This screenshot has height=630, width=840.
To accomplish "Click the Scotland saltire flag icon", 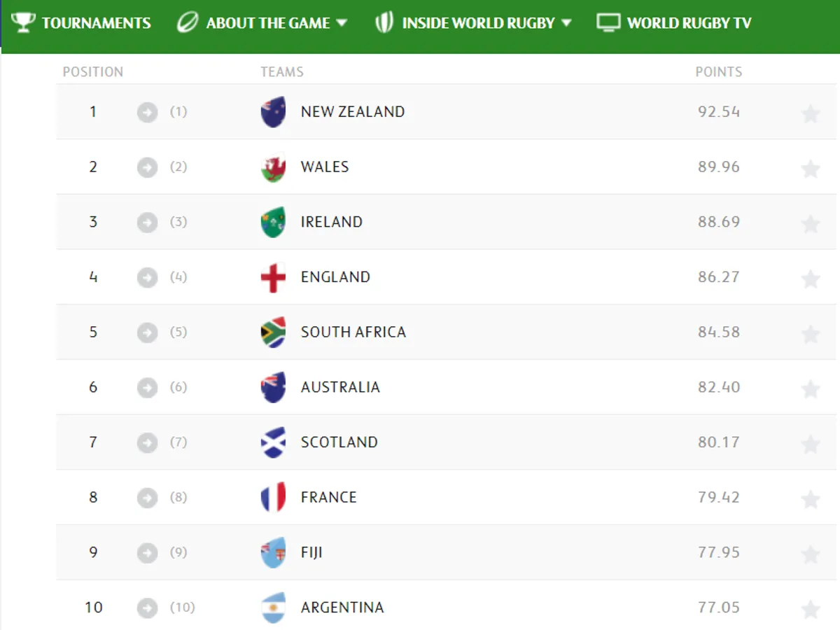I will tap(273, 442).
